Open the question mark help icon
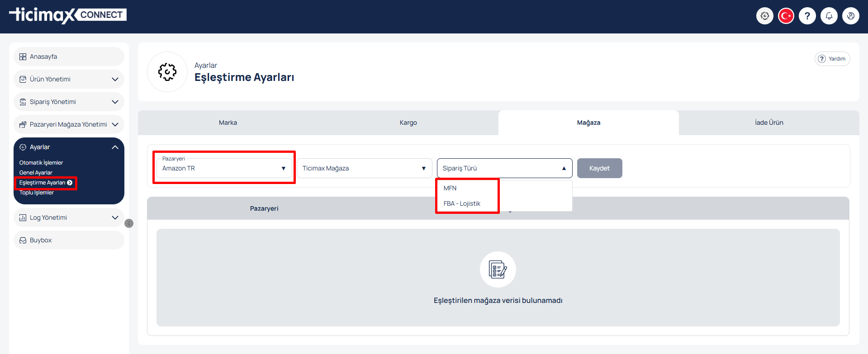 click(807, 16)
